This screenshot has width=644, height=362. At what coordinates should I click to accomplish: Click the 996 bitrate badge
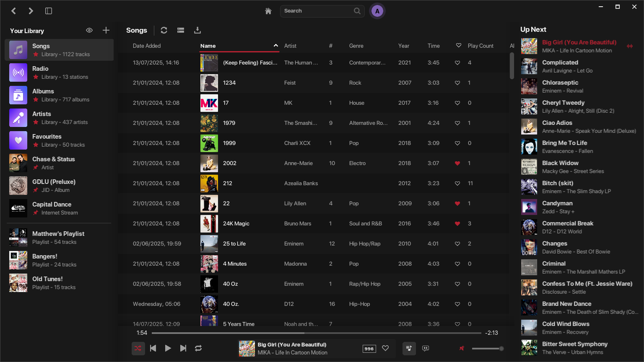[369, 349]
